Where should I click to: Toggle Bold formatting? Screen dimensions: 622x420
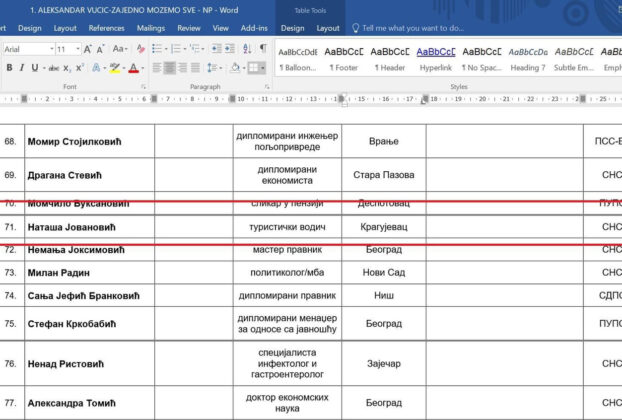(x=8, y=68)
